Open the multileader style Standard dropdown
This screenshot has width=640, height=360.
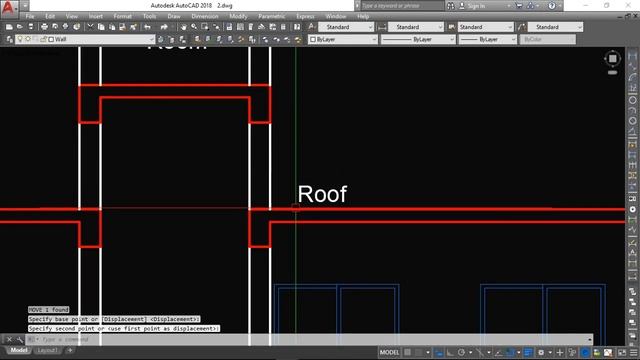coord(580,27)
